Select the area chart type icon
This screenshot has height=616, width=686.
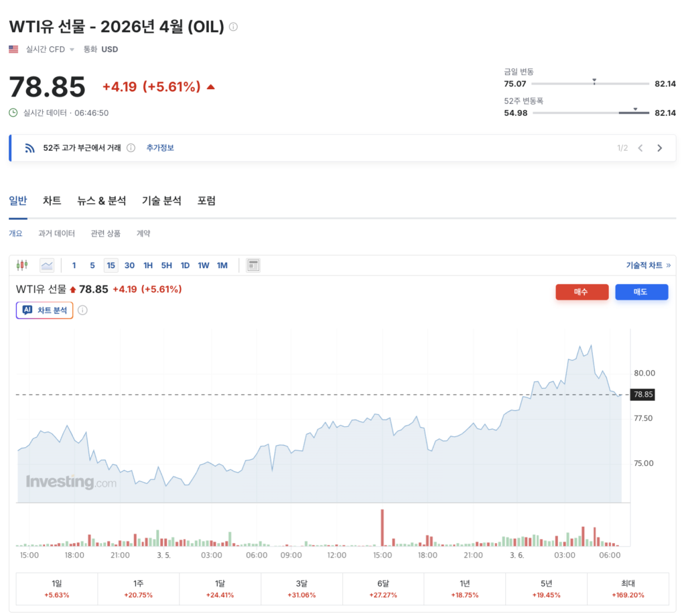pos(47,265)
